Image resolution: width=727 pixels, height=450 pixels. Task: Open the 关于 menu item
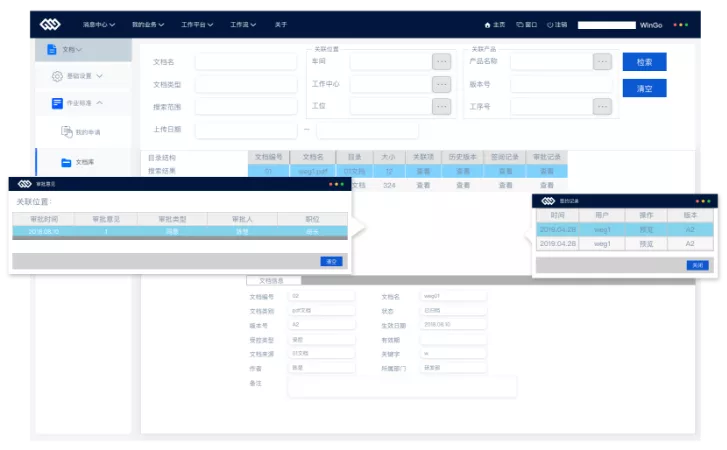pyautogui.click(x=281, y=25)
